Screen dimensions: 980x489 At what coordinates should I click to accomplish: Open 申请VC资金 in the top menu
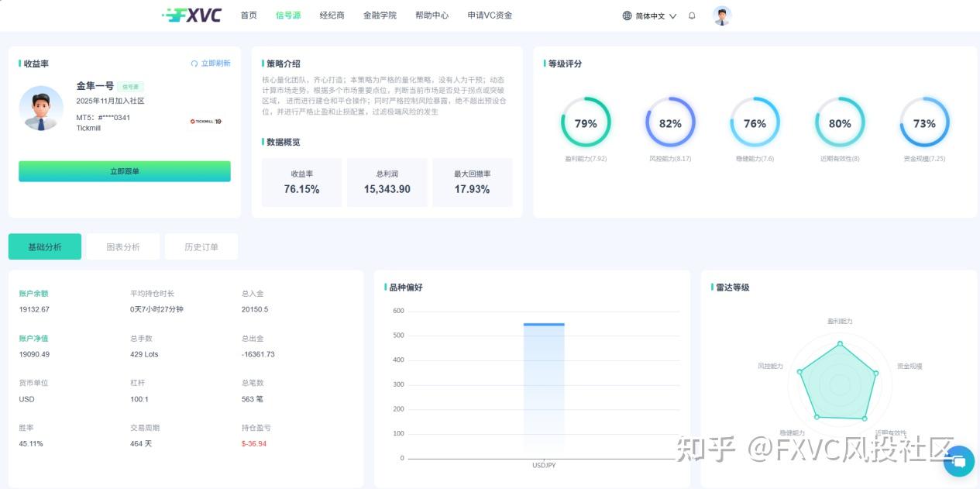[490, 15]
